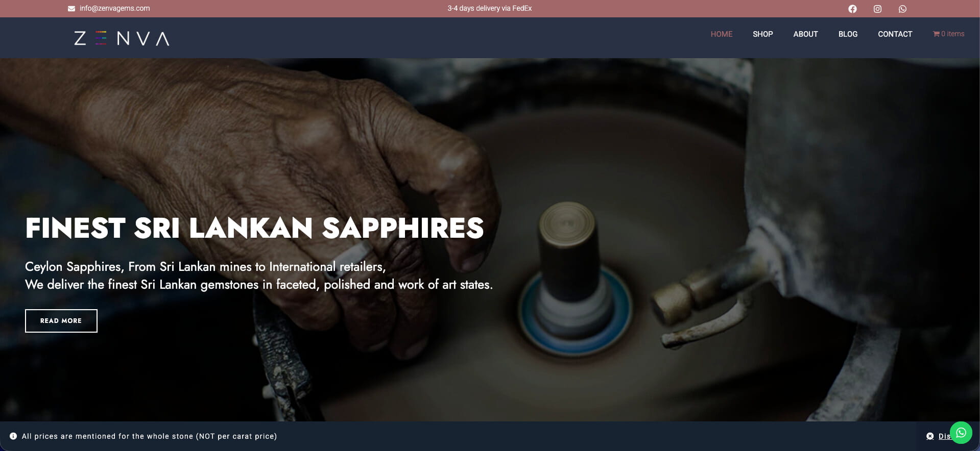980x451 pixels.
Task: Open the BLOG menu item
Action: (848, 34)
